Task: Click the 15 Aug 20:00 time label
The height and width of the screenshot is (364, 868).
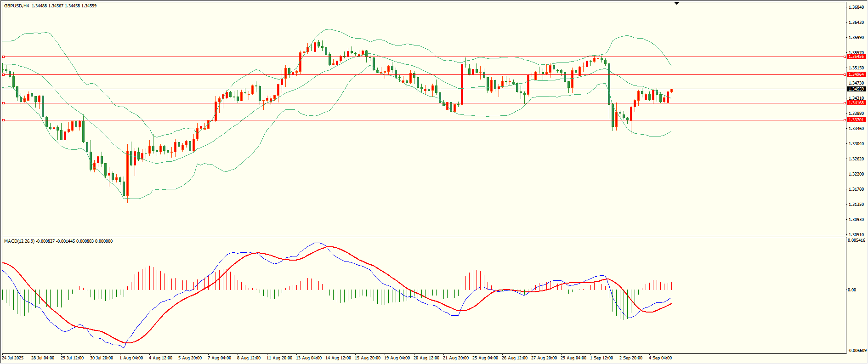Action: click(368, 358)
